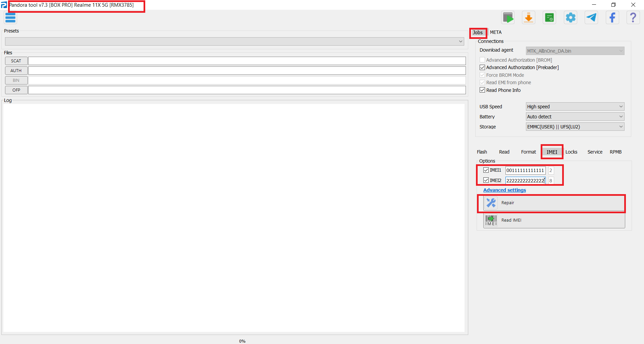Click the OFP file path field
This screenshot has height=344, width=644.
tap(247, 90)
